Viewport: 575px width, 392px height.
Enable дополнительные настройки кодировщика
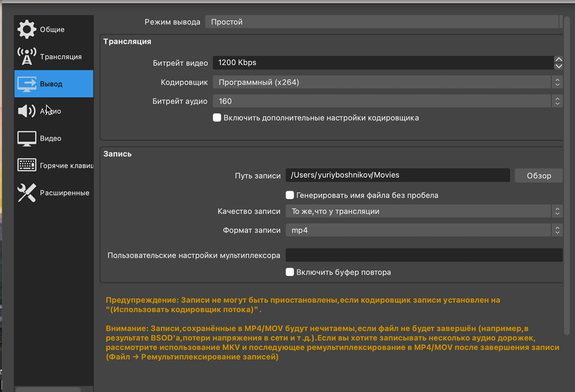click(x=217, y=118)
